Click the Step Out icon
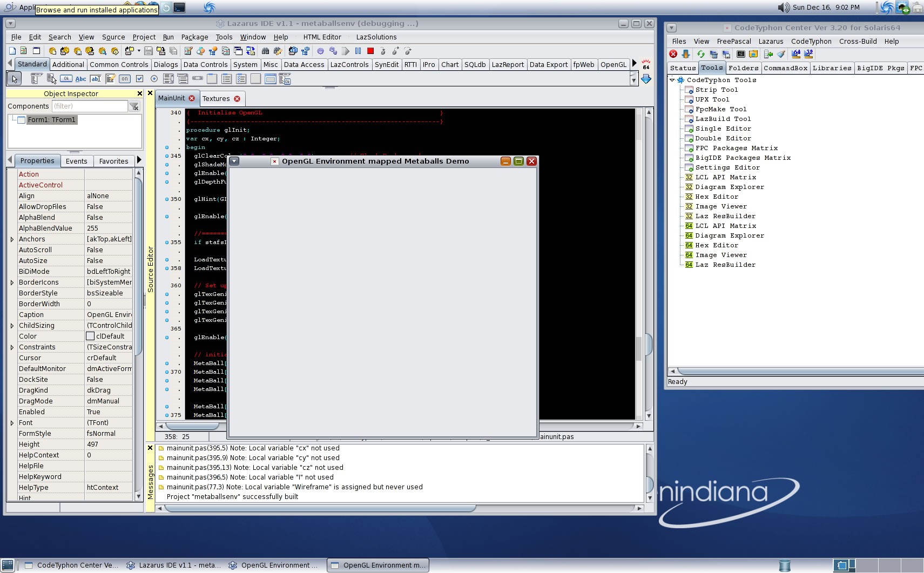 408,51
